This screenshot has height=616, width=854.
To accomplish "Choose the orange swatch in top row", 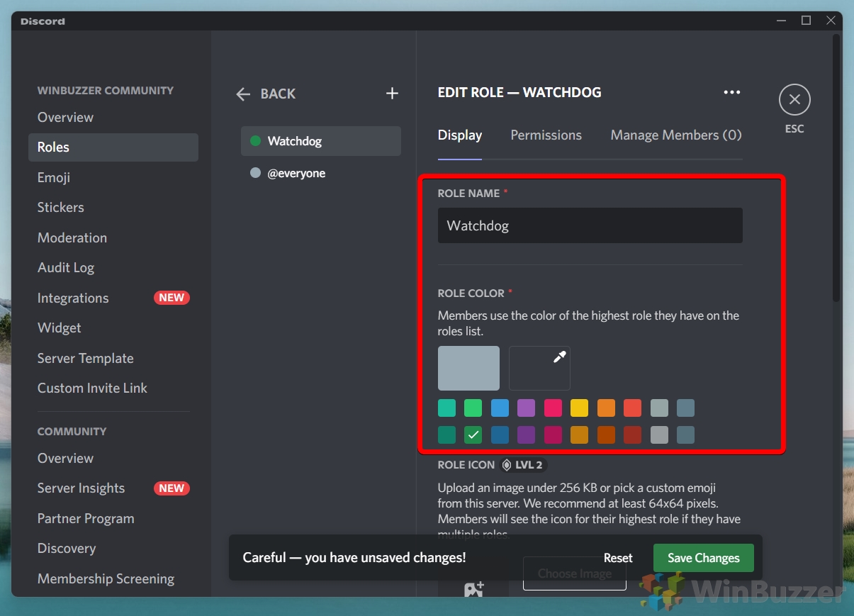I will click(606, 408).
